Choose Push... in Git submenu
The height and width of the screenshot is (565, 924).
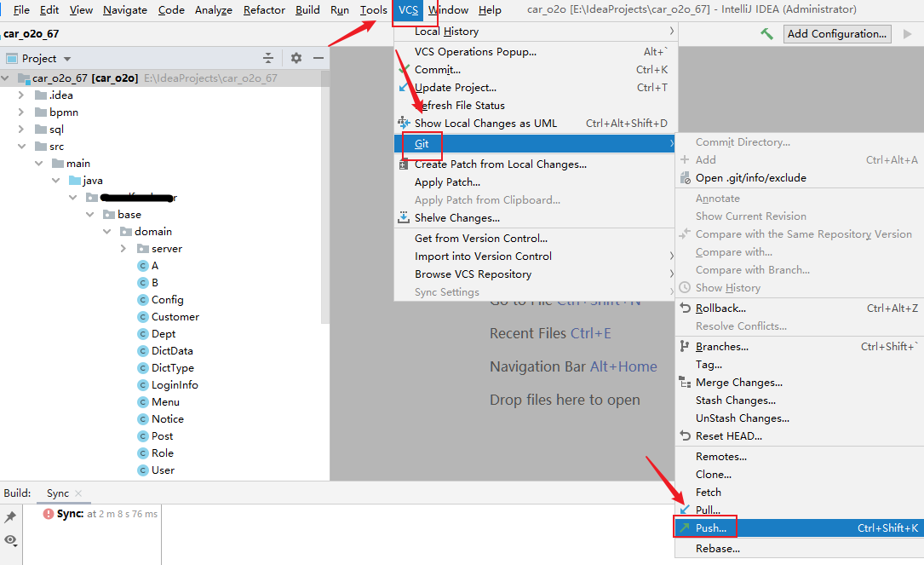point(799,528)
